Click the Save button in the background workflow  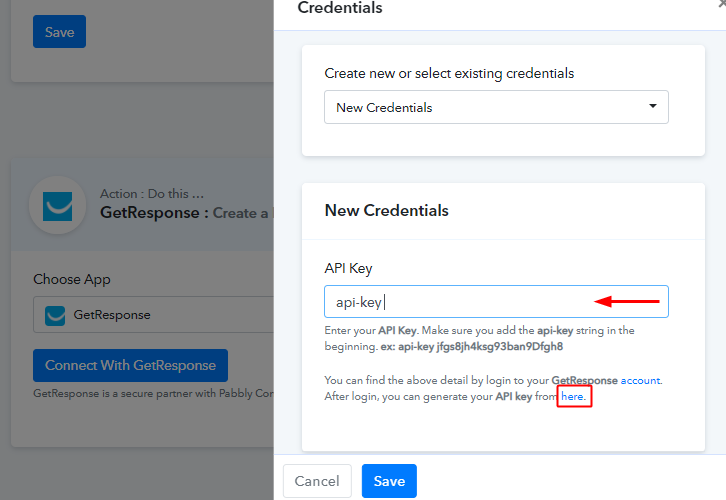(59, 31)
